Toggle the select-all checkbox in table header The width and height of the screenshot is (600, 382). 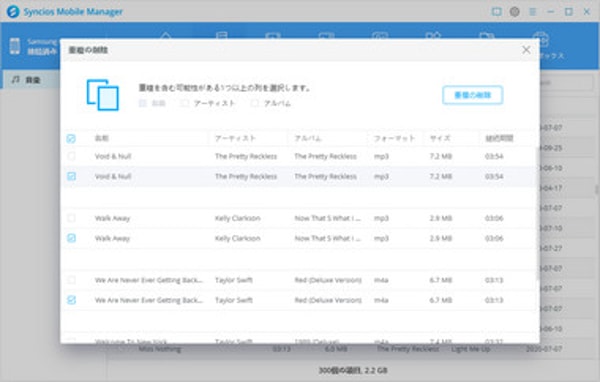(71, 139)
